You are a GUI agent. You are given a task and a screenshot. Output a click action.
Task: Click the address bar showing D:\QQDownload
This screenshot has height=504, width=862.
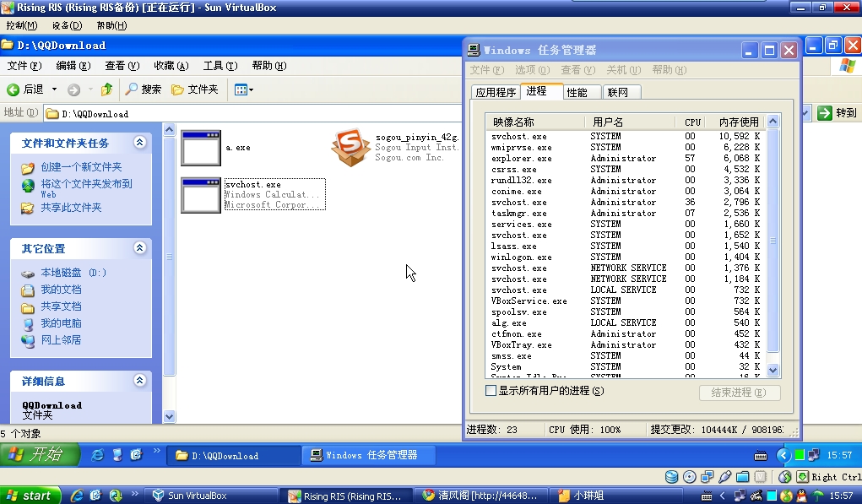pos(253,114)
